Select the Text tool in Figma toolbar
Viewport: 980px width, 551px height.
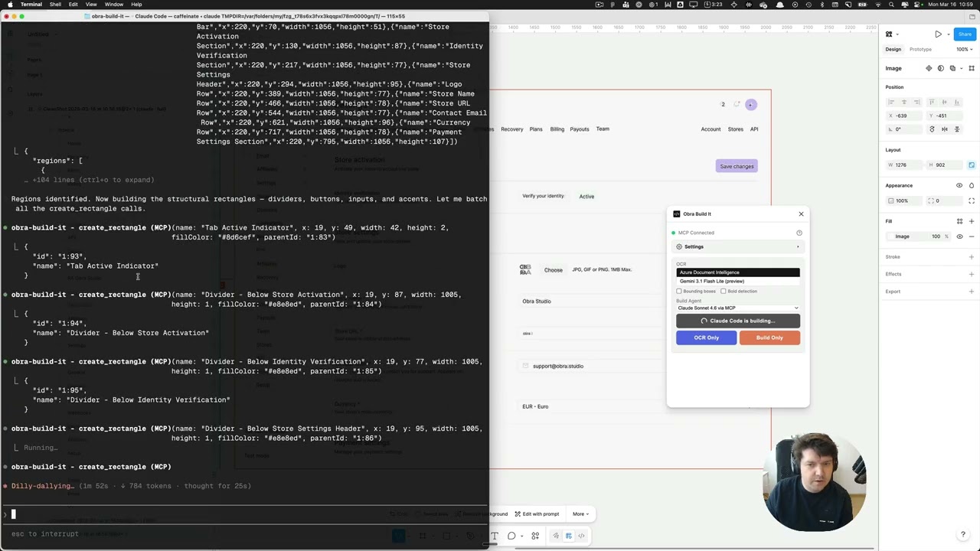click(x=495, y=536)
